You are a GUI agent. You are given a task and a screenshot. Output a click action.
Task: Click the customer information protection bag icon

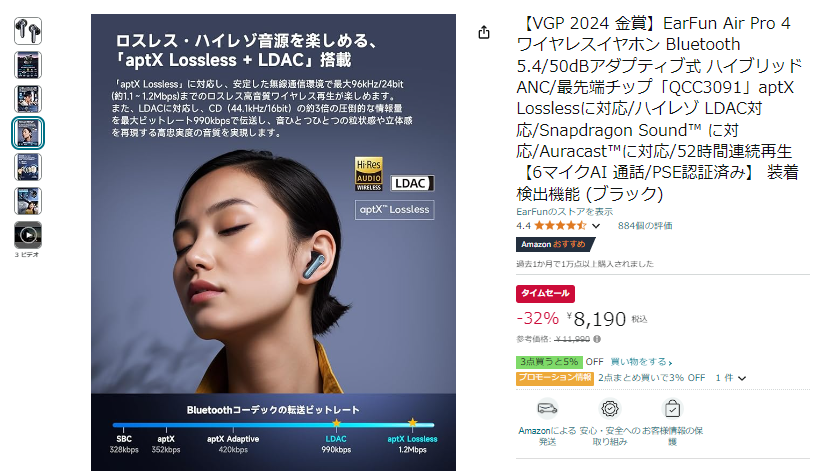click(x=672, y=408)
